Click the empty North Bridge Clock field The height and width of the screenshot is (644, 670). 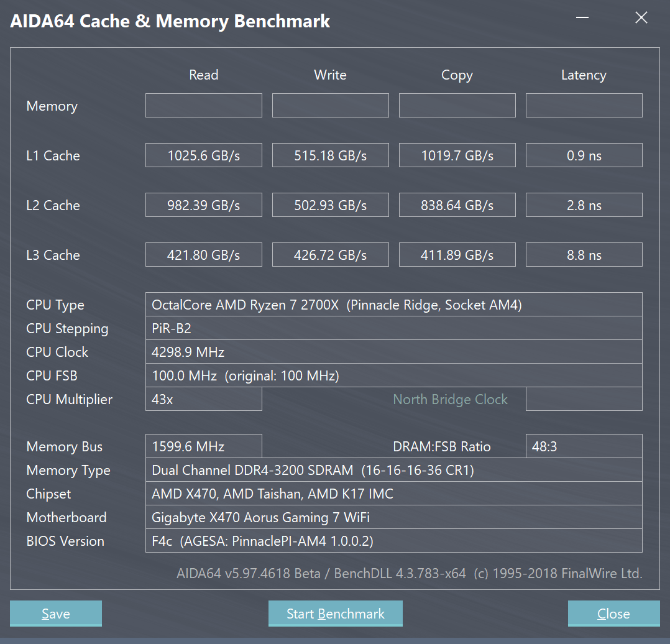(584, 399)
